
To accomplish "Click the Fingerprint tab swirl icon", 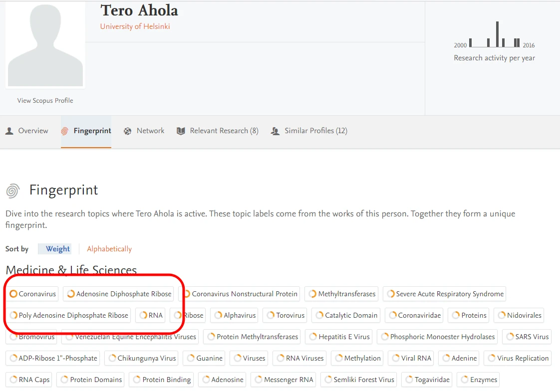I will click(65, 131).
